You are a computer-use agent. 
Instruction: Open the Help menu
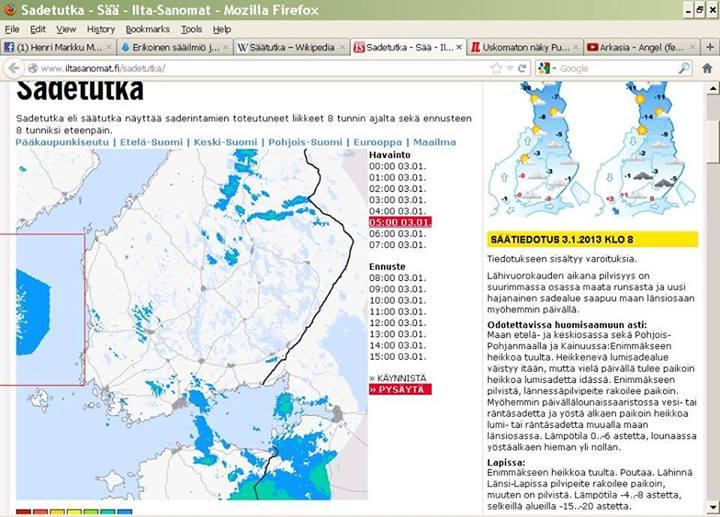222,29
